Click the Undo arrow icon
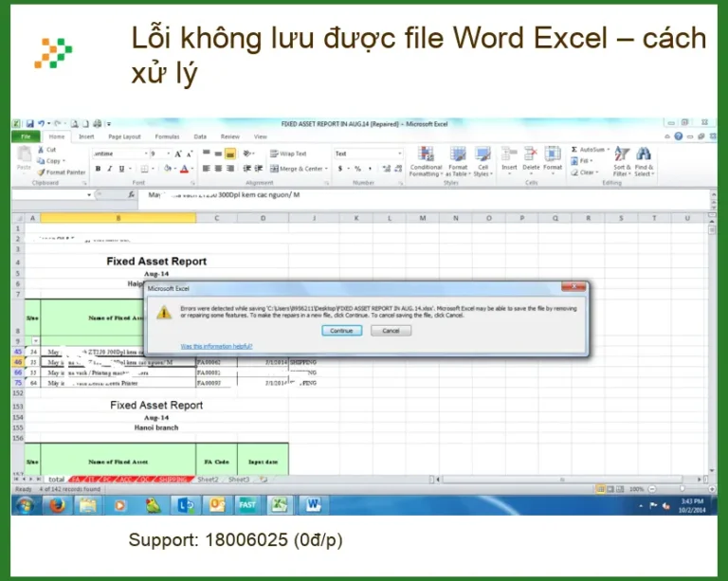The width and height of the screenshot is (728, 581). pos(42,124)
